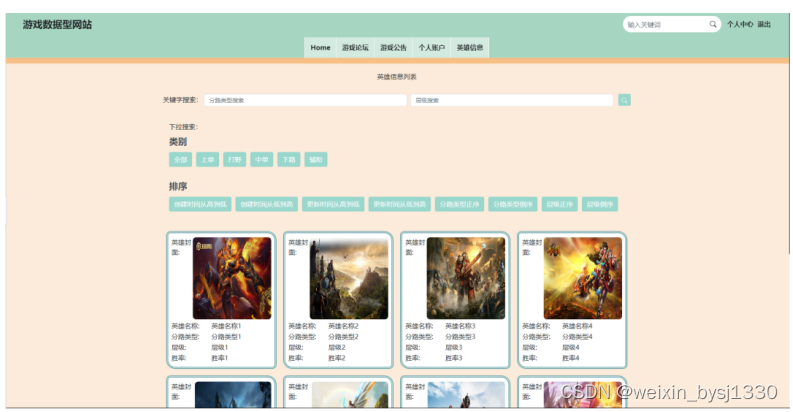Go to the Home tab
Image resolution: width=793 pixels, height=412 pixels.
pyautogui.click(x=320, y=48)
